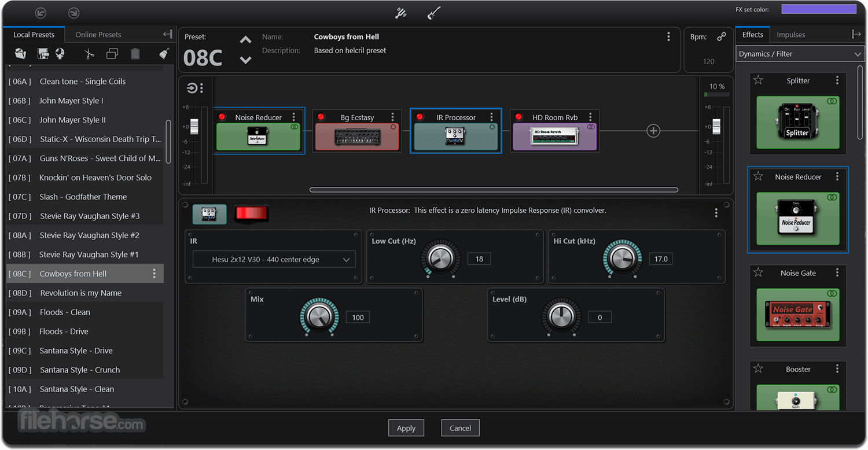Open the Splitter effect three-dot menu
The width and height of the screenshot is (868, 450).
tap(837, 80)
